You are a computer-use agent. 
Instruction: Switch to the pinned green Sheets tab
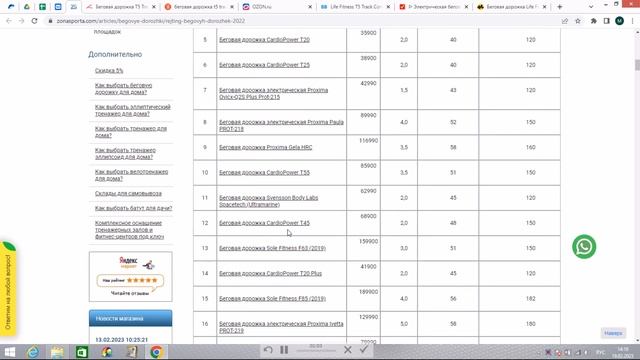[42, 7]
